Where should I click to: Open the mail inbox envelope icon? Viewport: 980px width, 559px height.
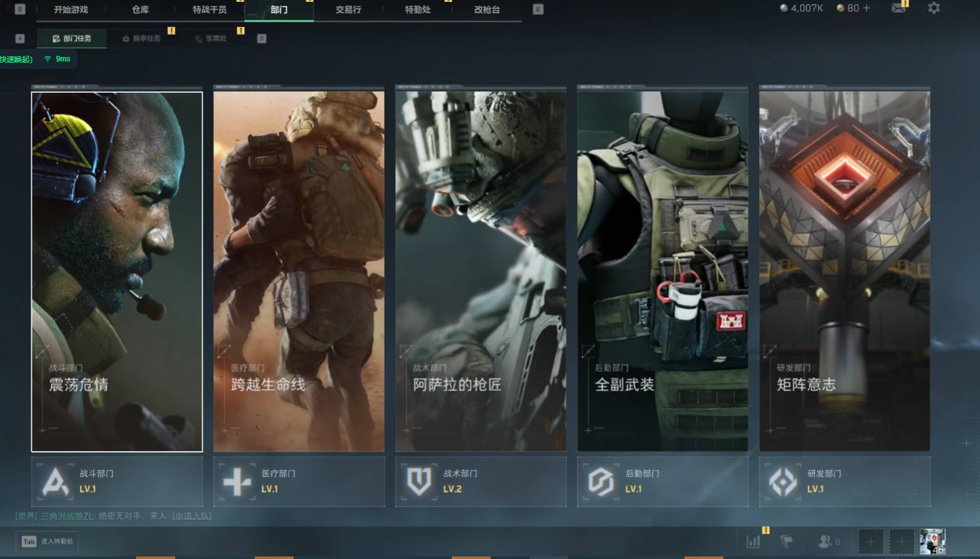(898, 8)
